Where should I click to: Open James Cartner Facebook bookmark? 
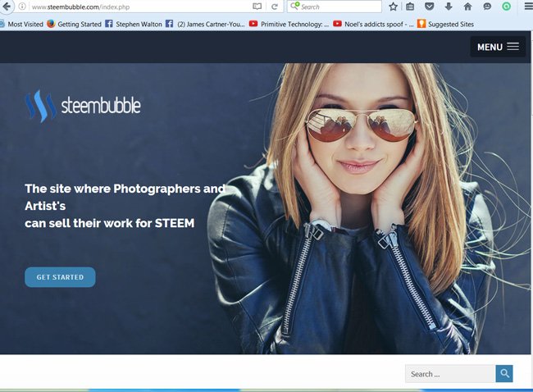click(205, 24)
